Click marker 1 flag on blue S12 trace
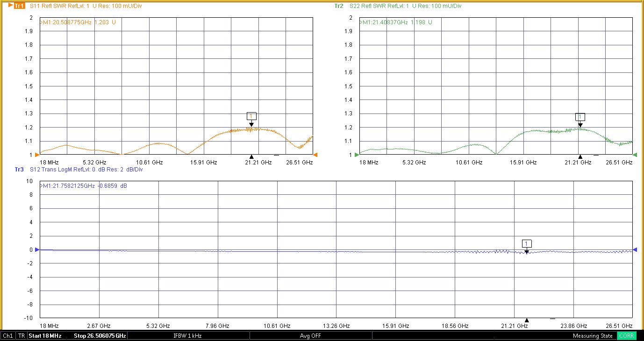 click(527, 243)
